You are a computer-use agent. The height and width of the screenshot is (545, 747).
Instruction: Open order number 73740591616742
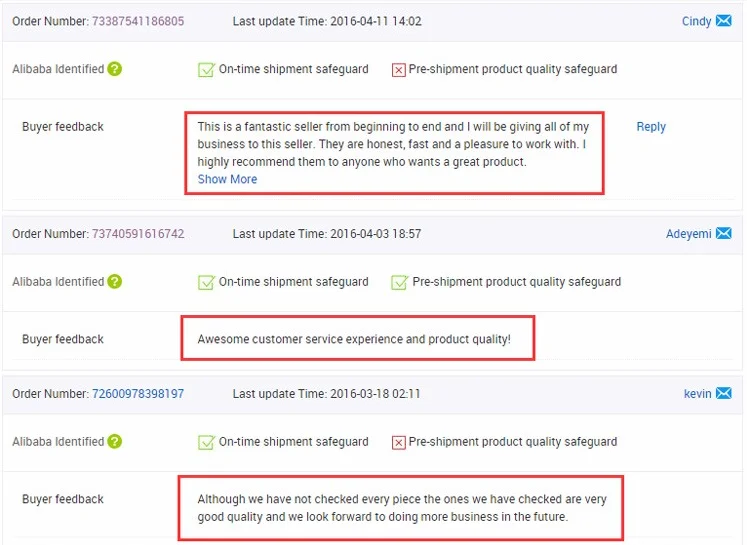tap(138, 233)
